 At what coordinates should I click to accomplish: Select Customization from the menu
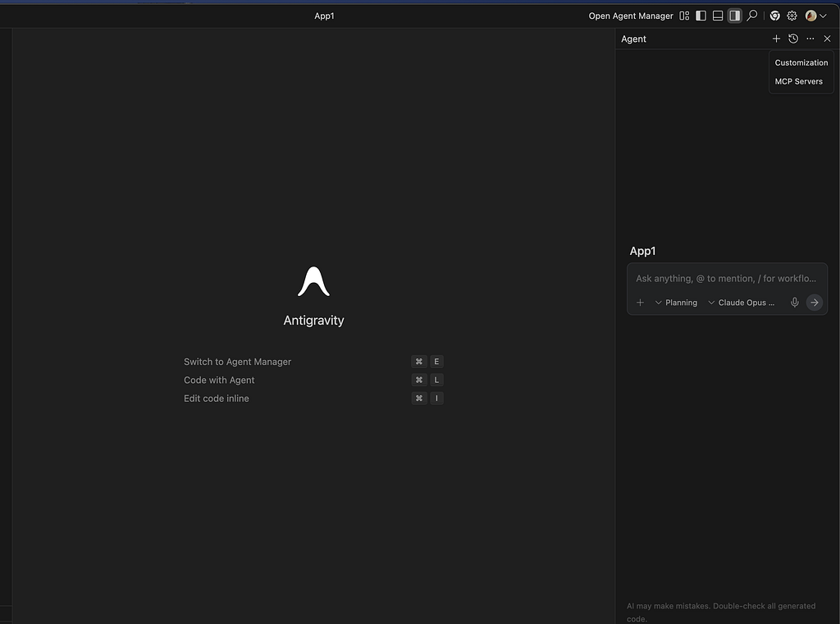pos(801,62)
